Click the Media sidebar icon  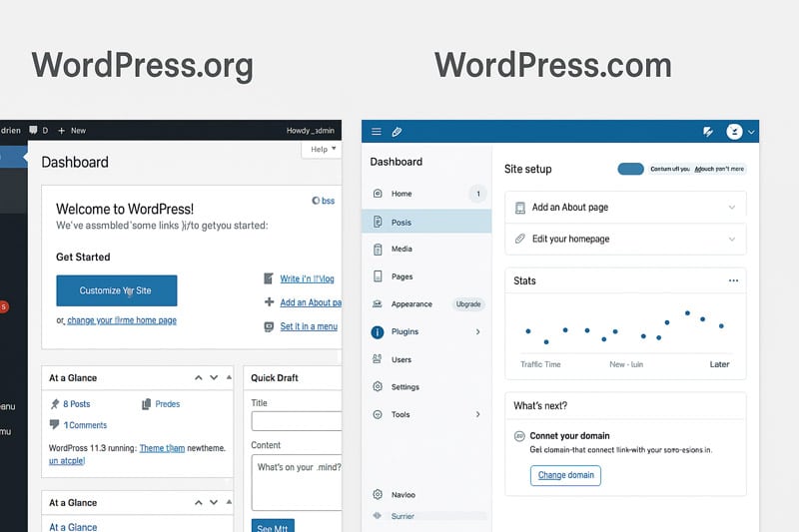point(378,249)
